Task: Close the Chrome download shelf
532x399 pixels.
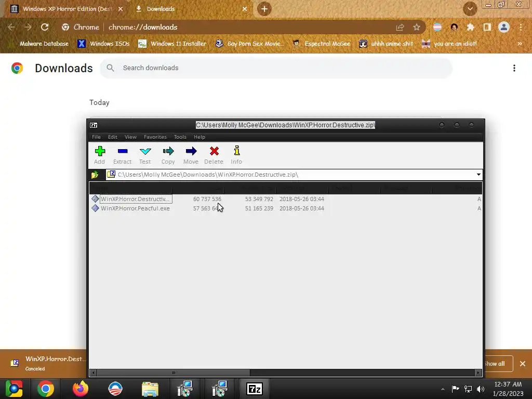Action: click(x=523, y=364)
